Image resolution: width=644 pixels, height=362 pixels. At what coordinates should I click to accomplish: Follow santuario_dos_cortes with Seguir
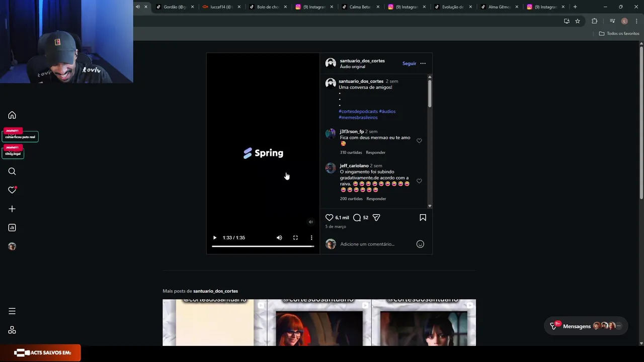[409, 63]
